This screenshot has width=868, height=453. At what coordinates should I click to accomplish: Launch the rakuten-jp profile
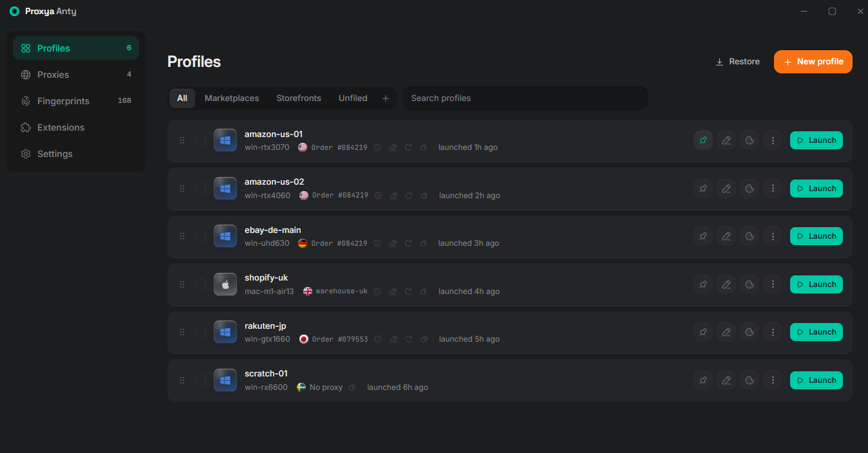click(x=816, y=332)
